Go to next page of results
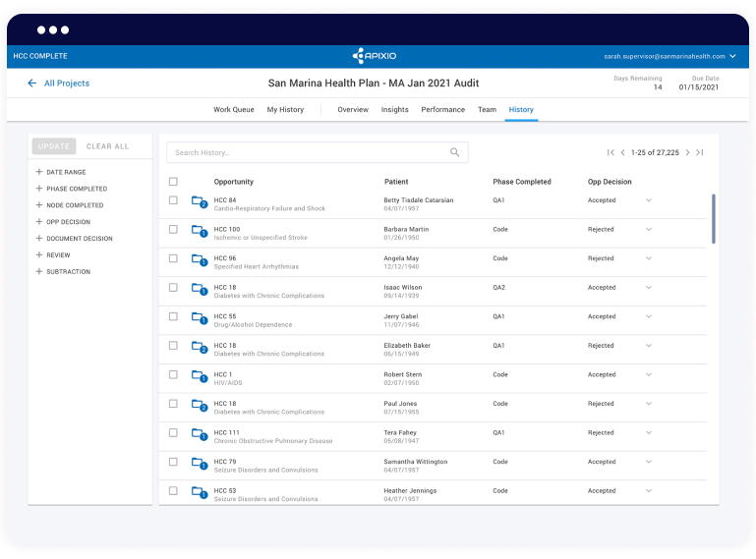756x559 pixels. pos(687,152)
